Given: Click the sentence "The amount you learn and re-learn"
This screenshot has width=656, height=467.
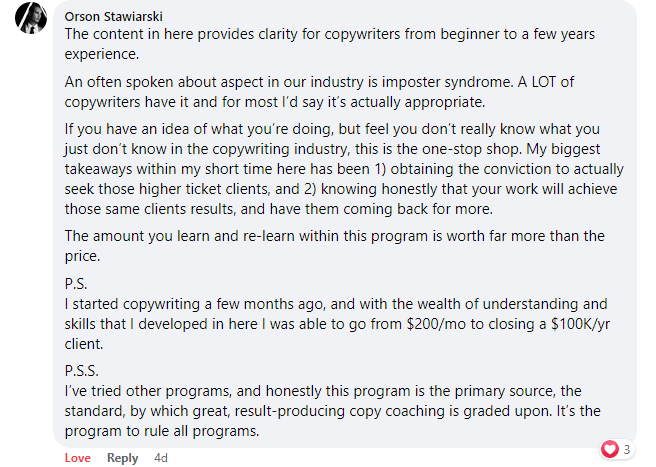Looking at the screenshot, I should point(348,236).
